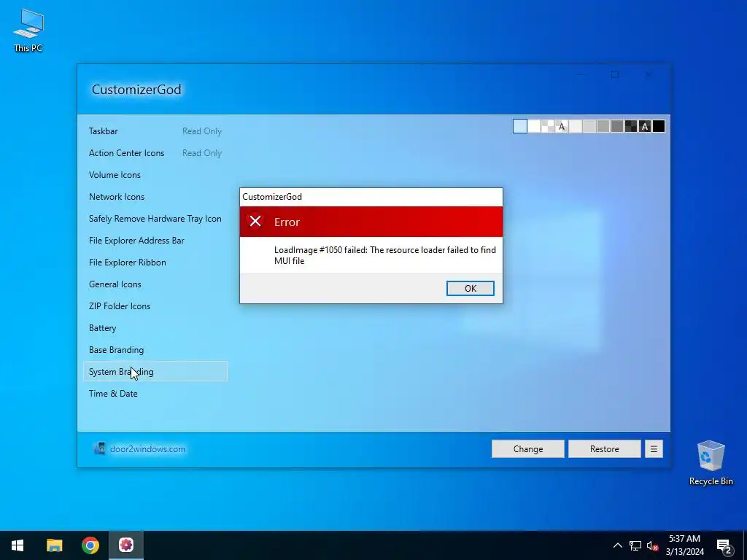Click the CustomizerGod taskbar icon
Viewport: 747px width, 560px height.
click(x=126, y=545)
